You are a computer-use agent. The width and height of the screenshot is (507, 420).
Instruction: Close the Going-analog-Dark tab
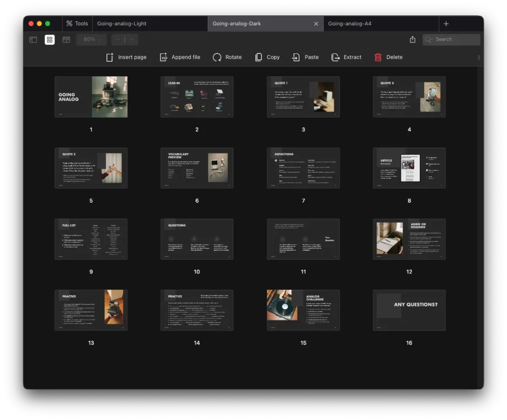316,24
